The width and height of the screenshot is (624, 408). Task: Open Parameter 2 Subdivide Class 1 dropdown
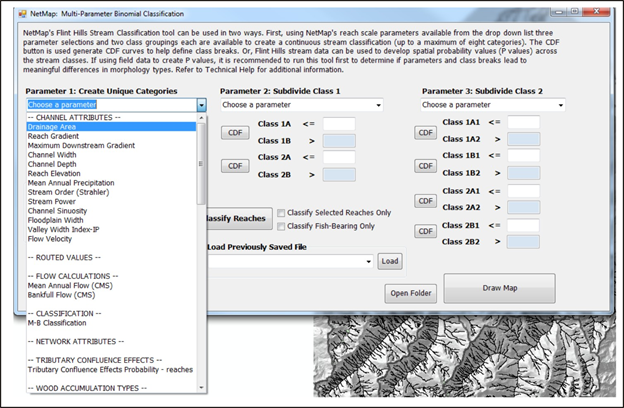pos(302,105)
